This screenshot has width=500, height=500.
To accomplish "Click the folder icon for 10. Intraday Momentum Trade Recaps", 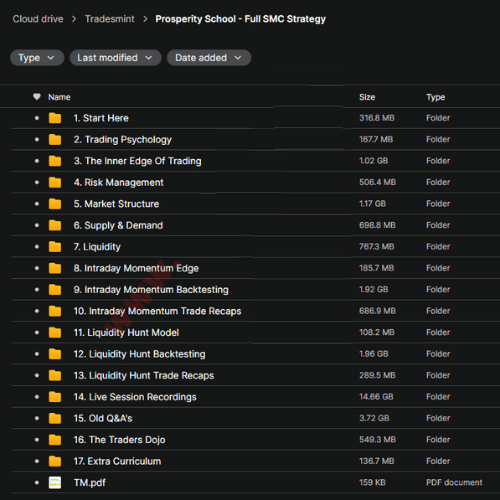I will (x=55, y=311).
